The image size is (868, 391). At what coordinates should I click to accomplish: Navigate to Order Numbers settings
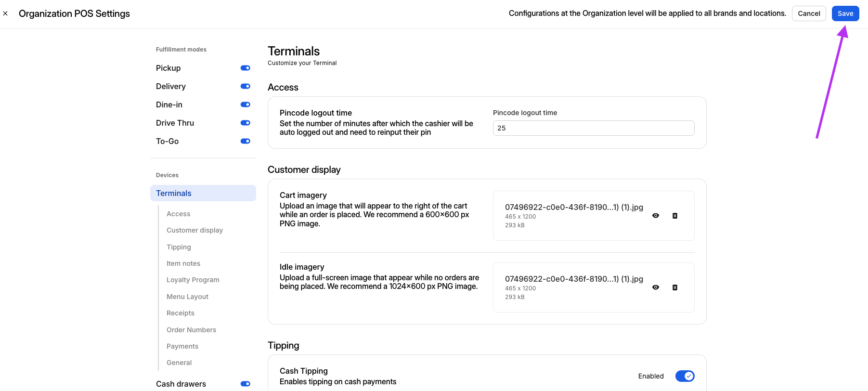tap(191, 330)
